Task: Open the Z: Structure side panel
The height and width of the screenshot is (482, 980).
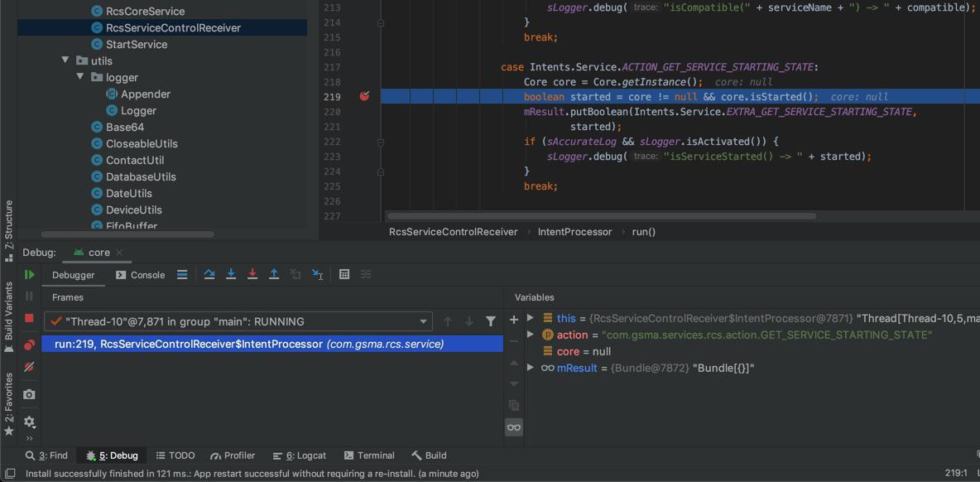Action: pos(9,231)
